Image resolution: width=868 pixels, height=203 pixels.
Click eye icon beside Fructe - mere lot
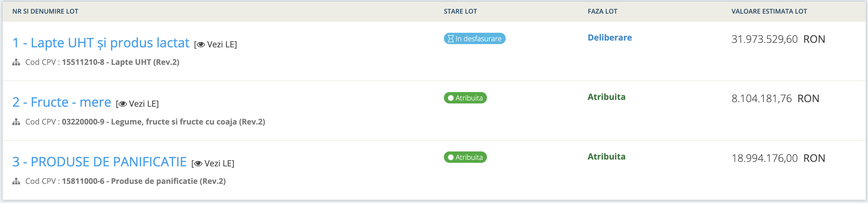(123, 104)
